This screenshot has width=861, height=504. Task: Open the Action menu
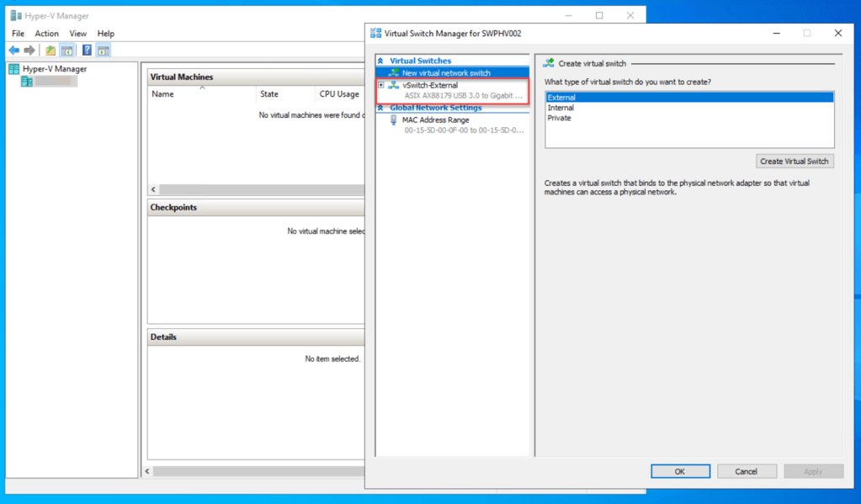pyautogui.click(x=47, y=34)
